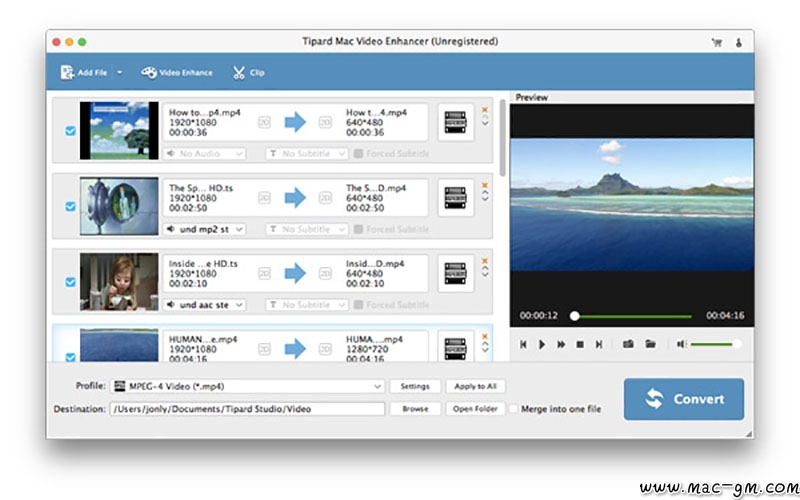Viewport: 800px width, 500px height.
Task: Mute preview audio with speaker icon
Action: click(681, 344)
